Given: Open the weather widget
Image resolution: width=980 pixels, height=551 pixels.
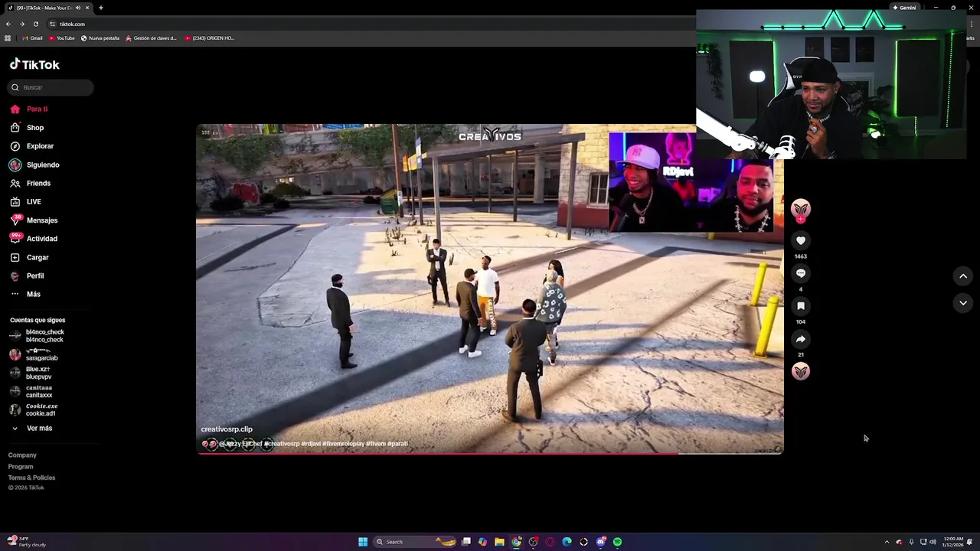Looking at the screenshot, I should pos(27,542).
